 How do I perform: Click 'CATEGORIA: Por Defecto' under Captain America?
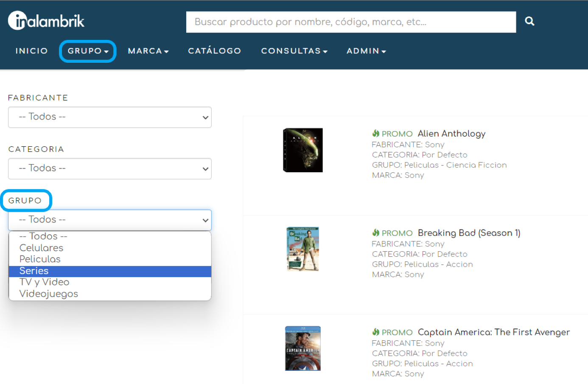420,353
